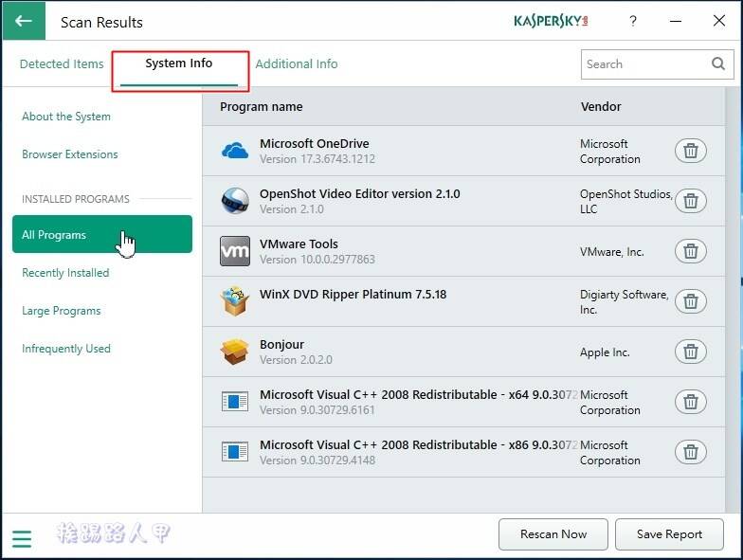The width and height of the screenshot is (743, 560).
Task: Select Visual C++ 2008 Redistributable x86 name
Action: click(x=419, y=445)
